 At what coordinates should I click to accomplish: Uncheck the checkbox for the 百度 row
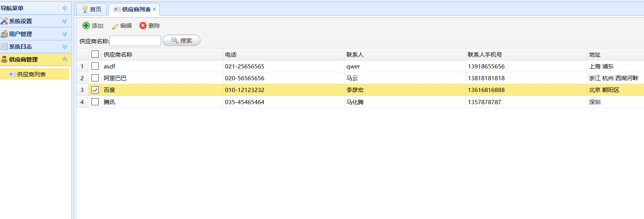(95, 90)
